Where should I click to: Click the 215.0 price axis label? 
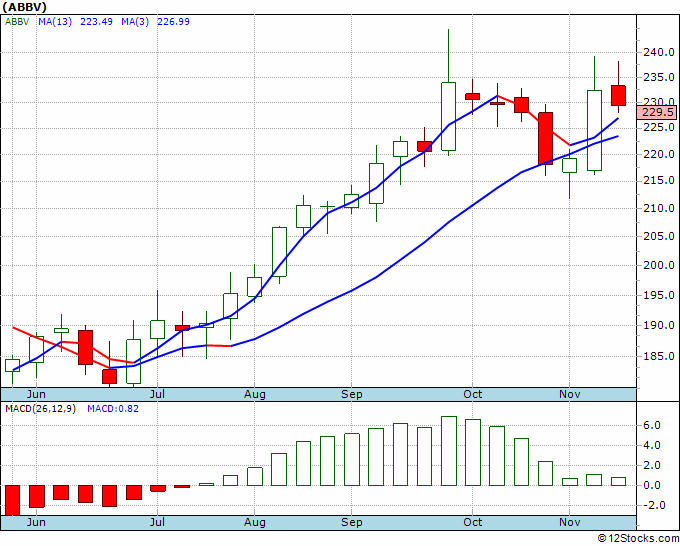(x=658, y=180)
